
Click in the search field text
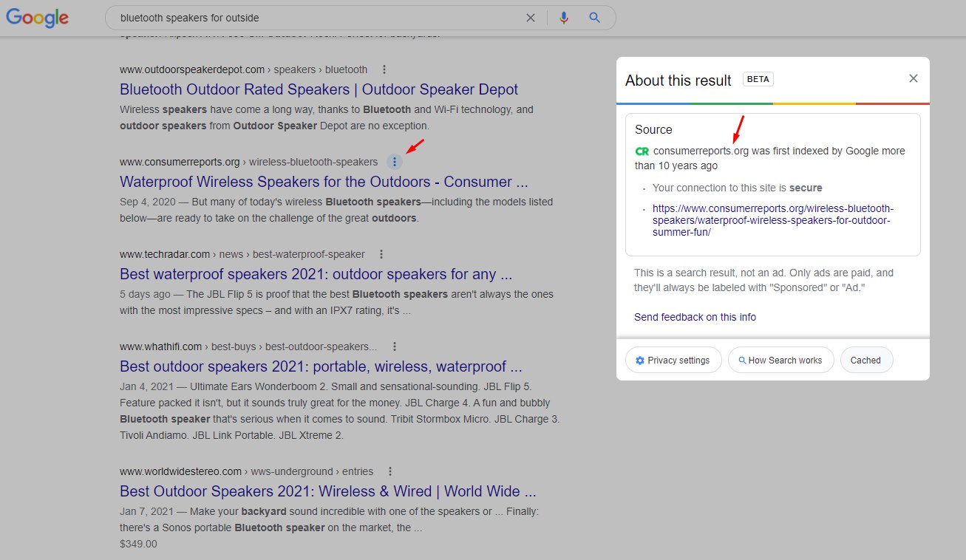(x=190, y=18)
